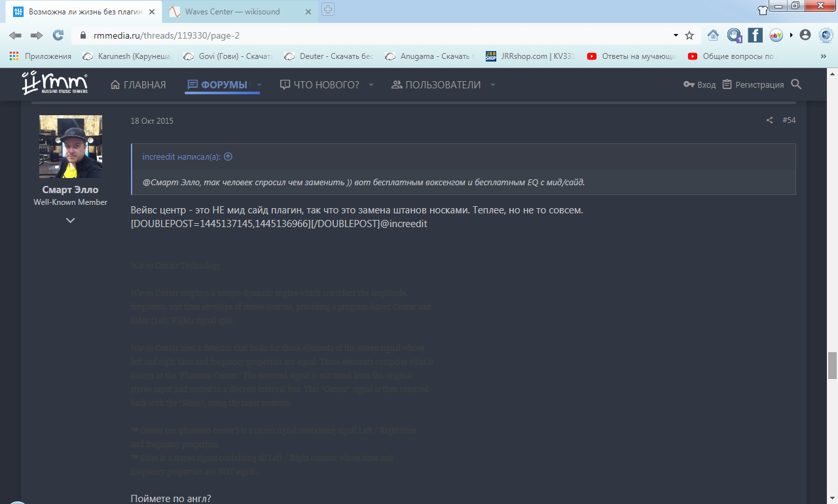Open the ФОРУМЫ dropdown arrow

pos(259,85)
